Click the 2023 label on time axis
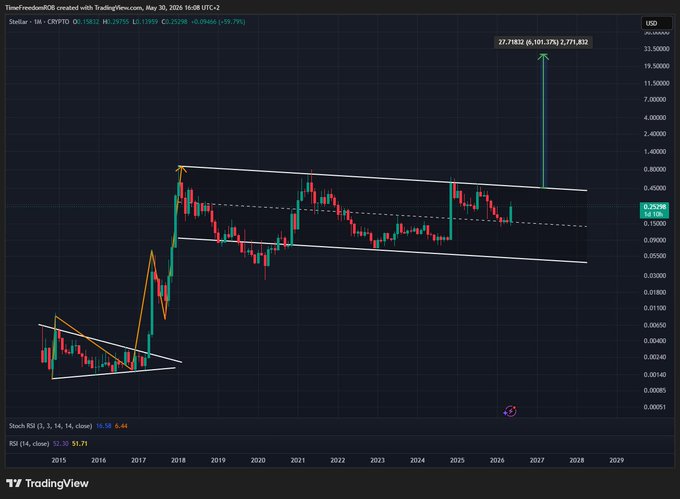This screenshot has height=499, width=680. click(x=378, y=460)
